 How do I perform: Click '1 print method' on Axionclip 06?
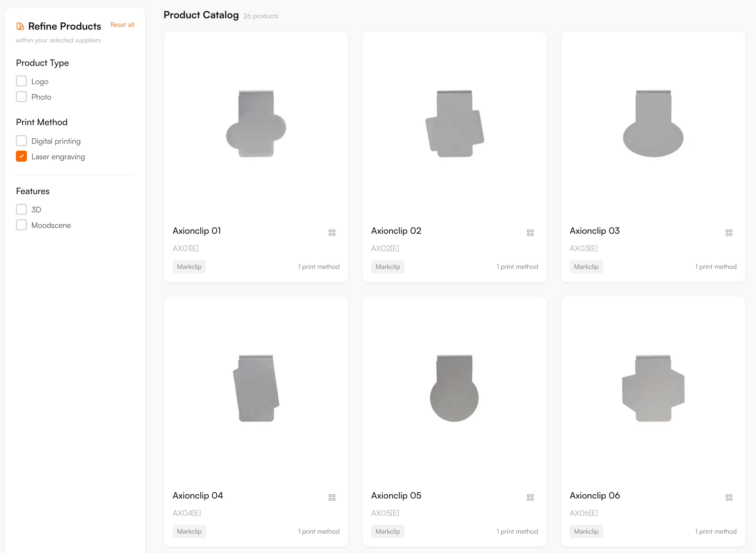pyautogui.click(x=716, y=532)
